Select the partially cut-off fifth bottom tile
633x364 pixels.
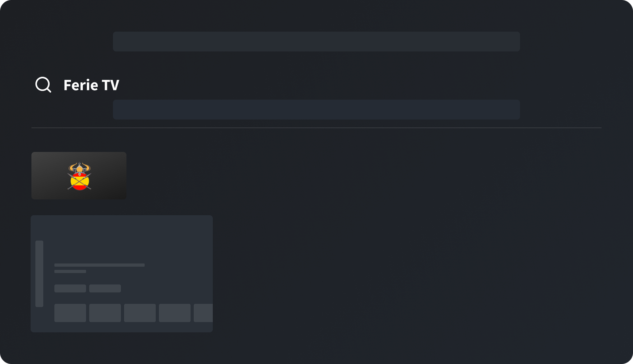[x=203, y=313]
